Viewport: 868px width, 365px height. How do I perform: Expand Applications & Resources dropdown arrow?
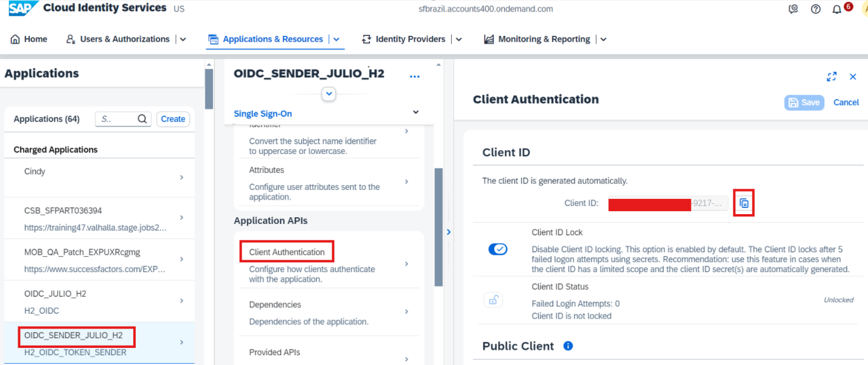(336, 39)
